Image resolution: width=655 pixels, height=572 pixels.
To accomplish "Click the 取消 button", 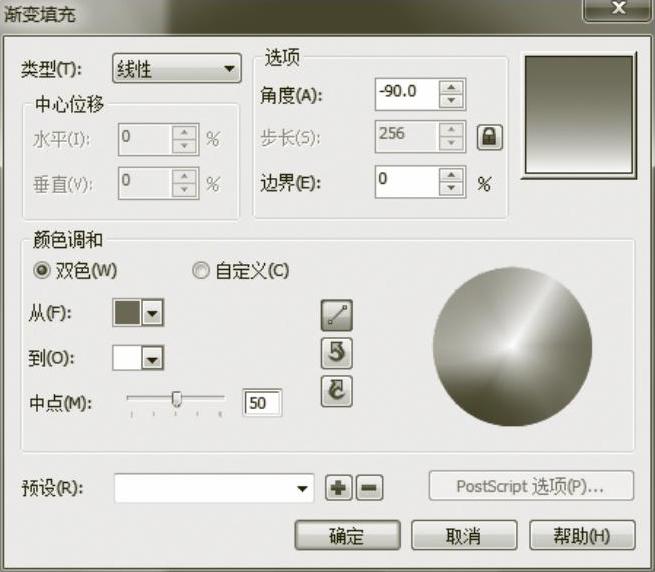I will coord(464,535).
